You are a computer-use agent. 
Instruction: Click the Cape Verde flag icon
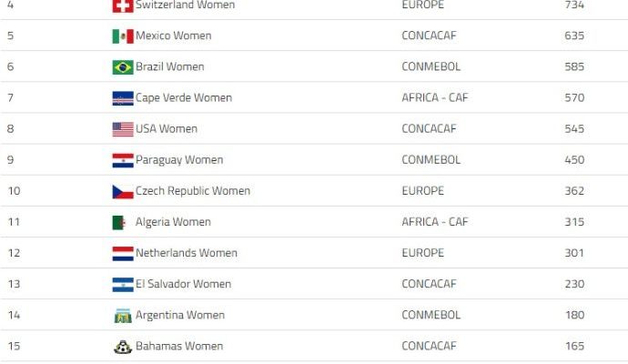(123, 98)
